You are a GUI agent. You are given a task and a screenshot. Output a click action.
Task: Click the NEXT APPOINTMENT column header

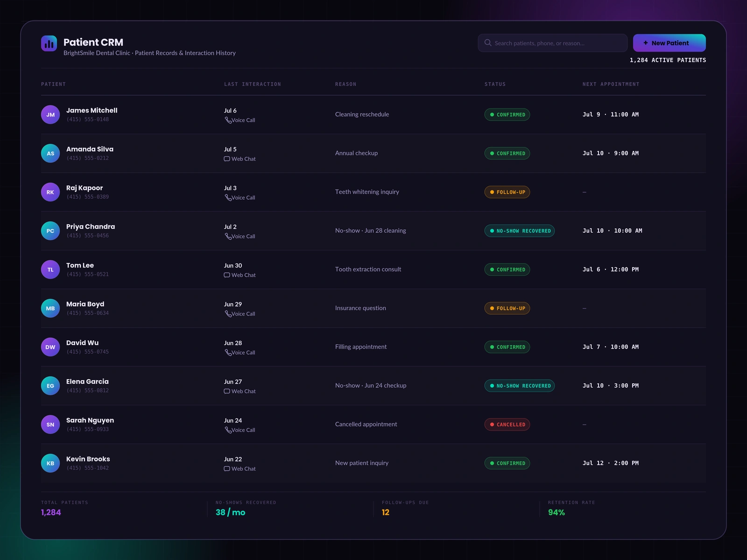(611, 84)
